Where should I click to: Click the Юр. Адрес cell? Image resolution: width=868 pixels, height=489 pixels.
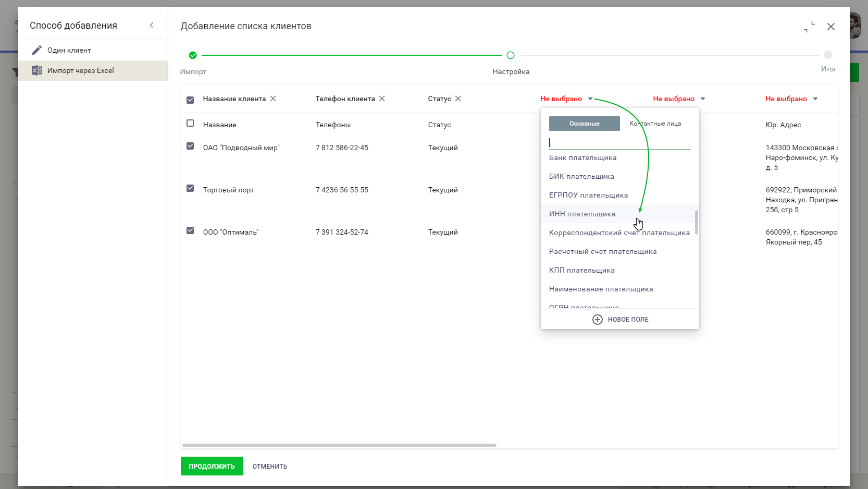(x=783, y=125)
